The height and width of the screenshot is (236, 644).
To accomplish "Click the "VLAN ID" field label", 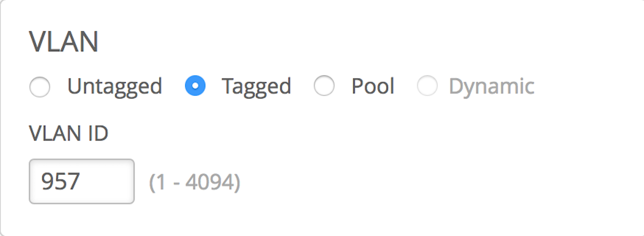I will [68, 134].
